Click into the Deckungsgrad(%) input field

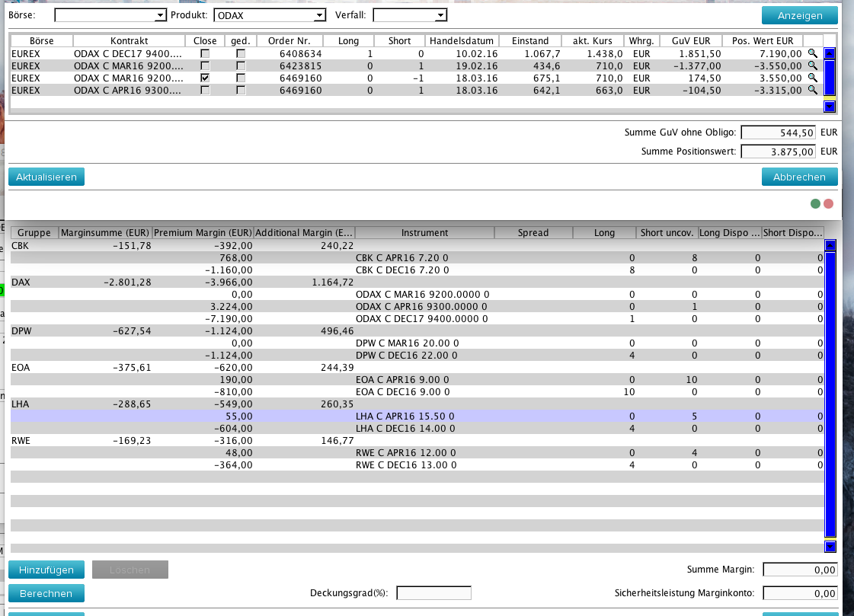(x=433, y=593)
